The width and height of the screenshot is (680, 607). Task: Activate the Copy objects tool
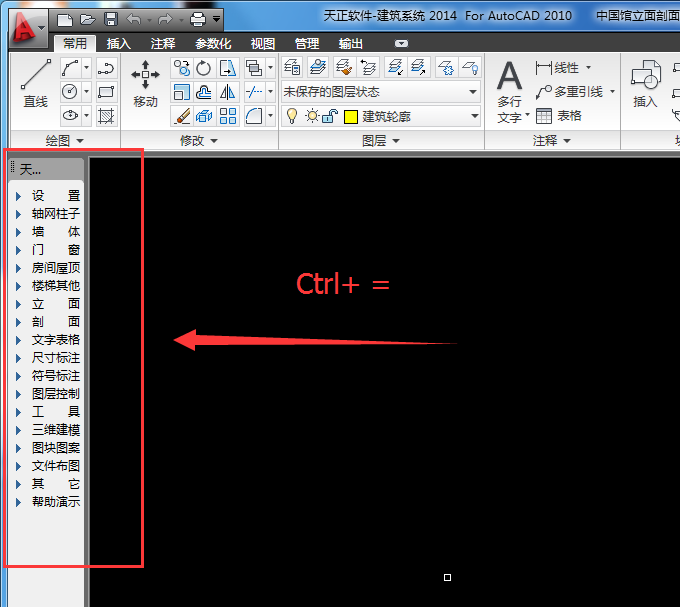(181, 68)
